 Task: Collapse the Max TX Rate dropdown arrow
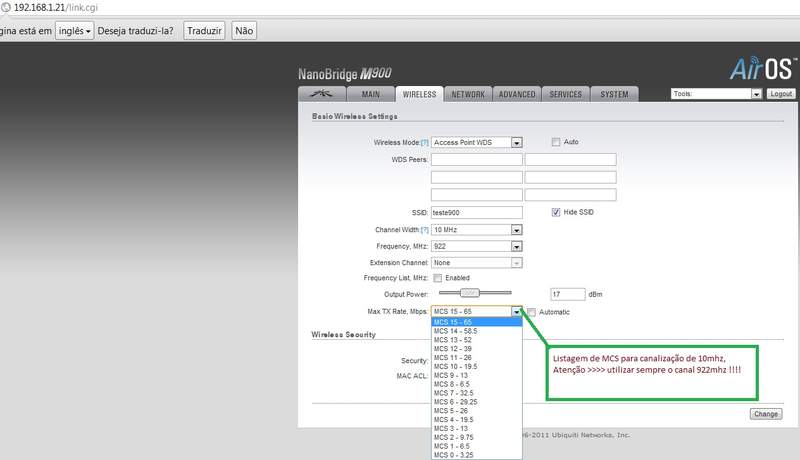coord(516,312)
